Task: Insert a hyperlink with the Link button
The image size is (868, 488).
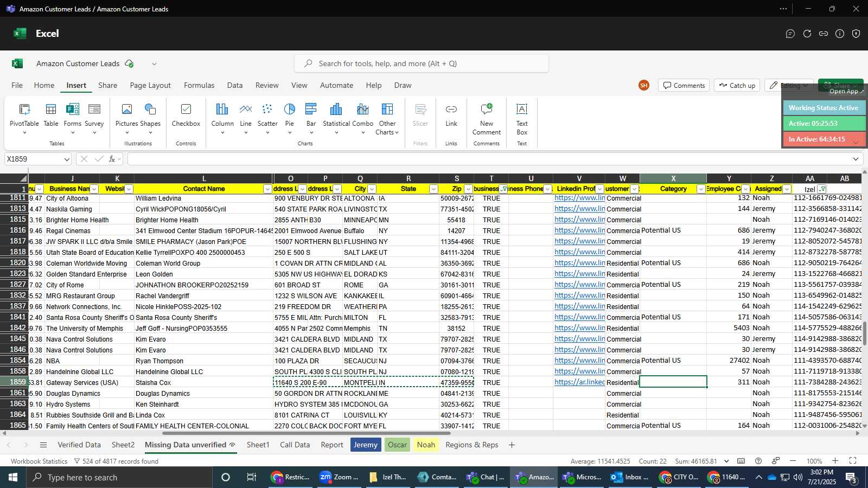Action: (451, 115)
